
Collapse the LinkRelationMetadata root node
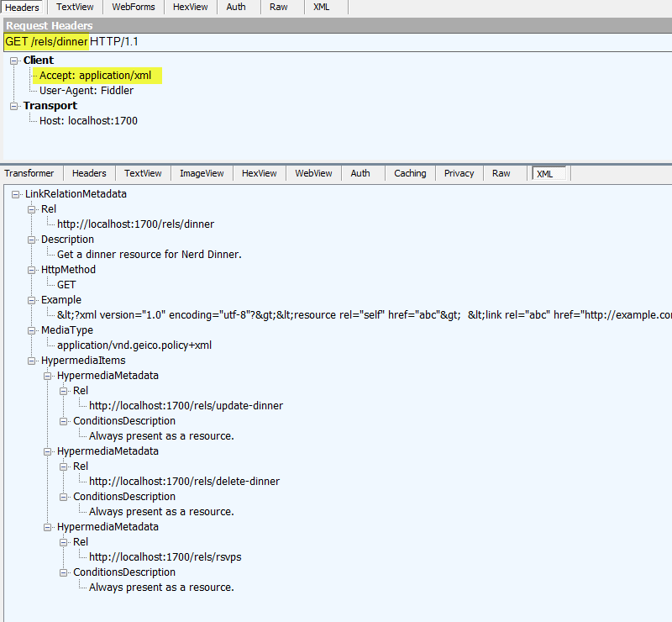coord(16,195)
